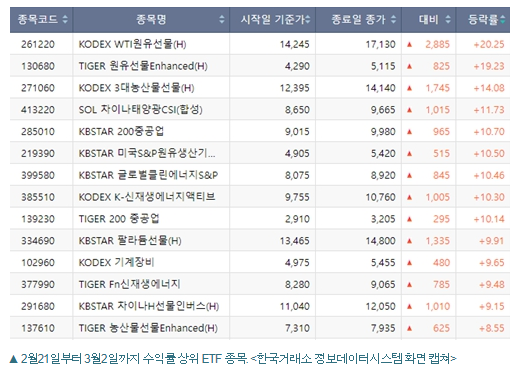
Task: Click stock code 334690
Action: pyautogui.click(x=38, y=241)
